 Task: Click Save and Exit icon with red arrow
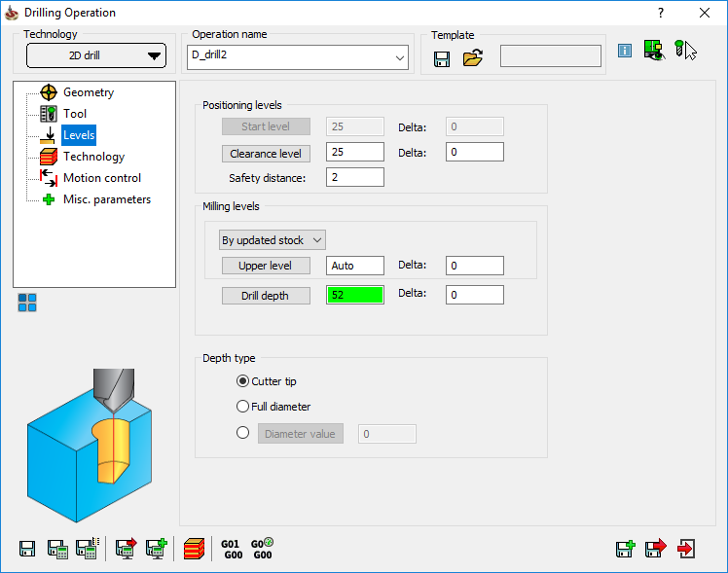656,549
